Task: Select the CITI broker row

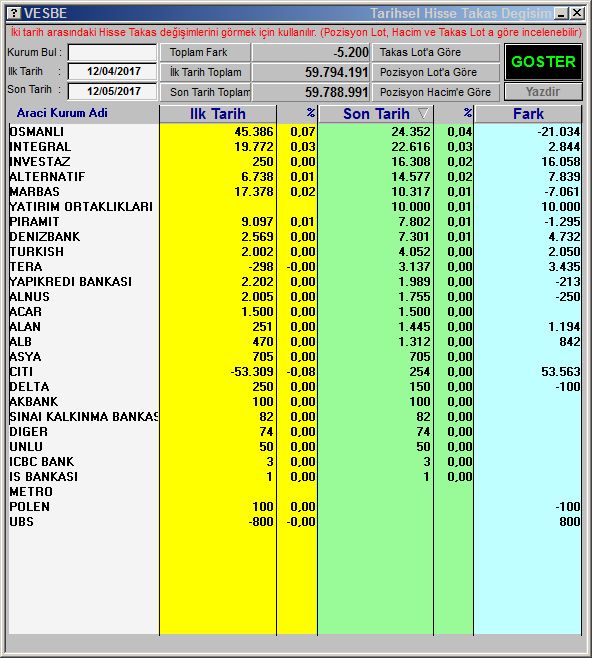Action: [x=295, y=372]
